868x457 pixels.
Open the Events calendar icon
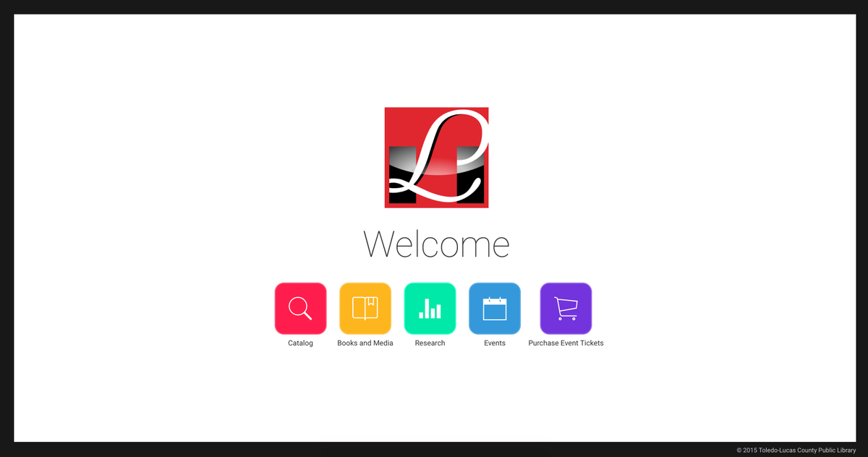point(495,308)
